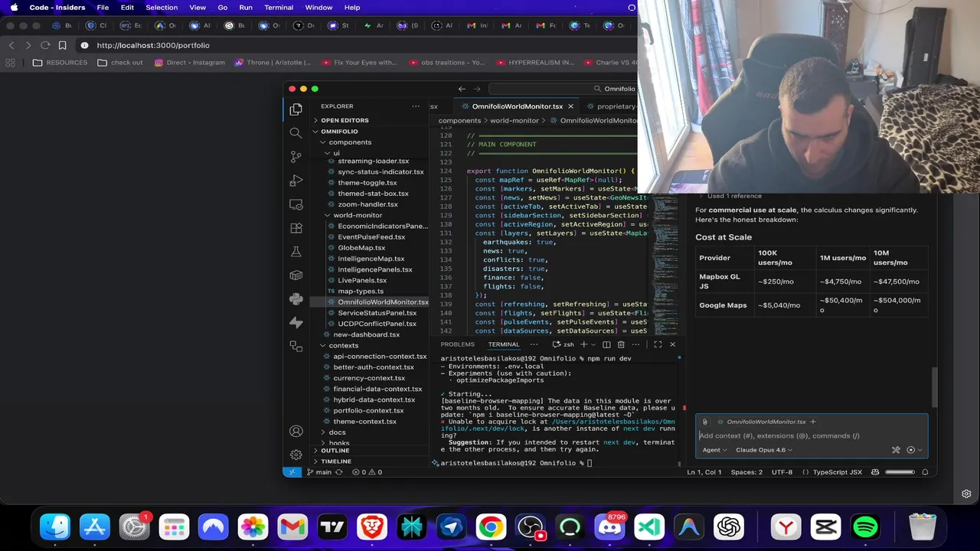This screenshot has height=551, width=980.
Task: Open Spotify from the dock
Action: click(x=865, y=527)
